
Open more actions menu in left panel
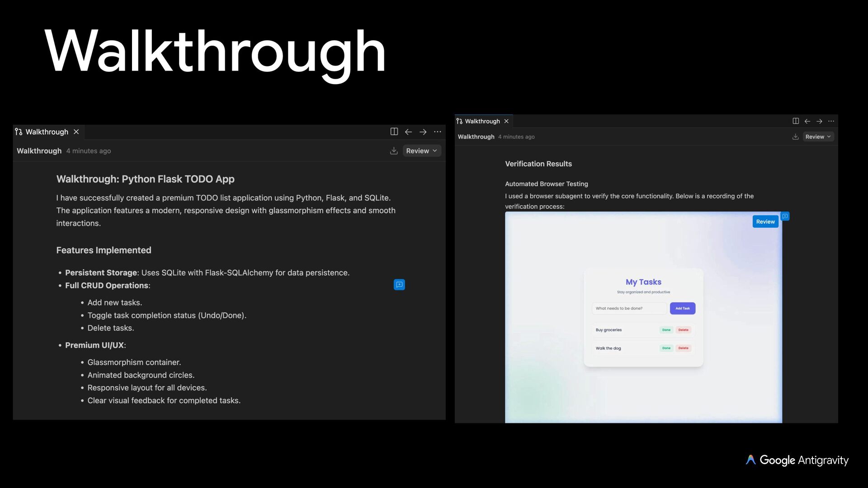tap(437, 131)
